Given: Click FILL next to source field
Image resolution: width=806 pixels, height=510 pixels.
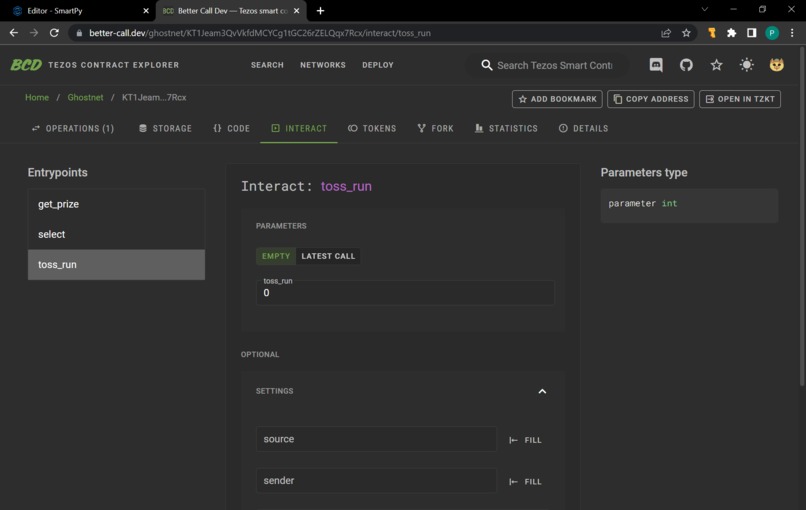Looking at the screenshot, I should point(525,440).
